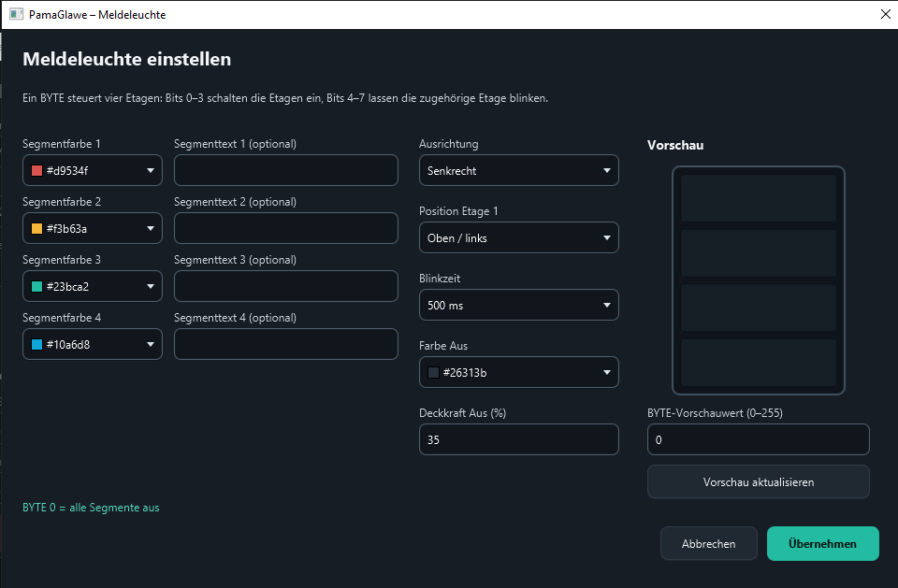
Task: Click the BYTE-Vorschauwert input field
Action: tap(759, 439)
